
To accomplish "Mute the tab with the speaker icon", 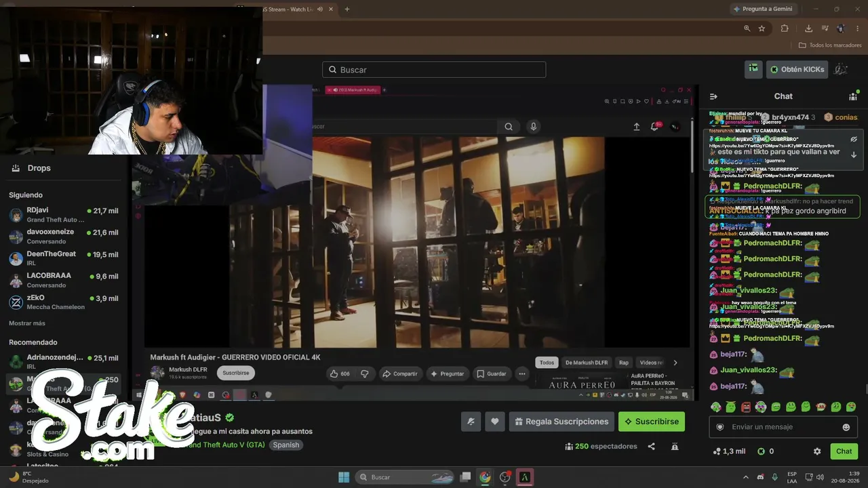I will (320, 9).
